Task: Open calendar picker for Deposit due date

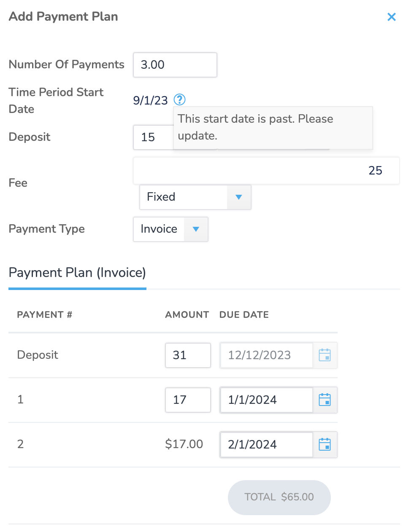Action: pyautogui.click(x=325, y=355)
